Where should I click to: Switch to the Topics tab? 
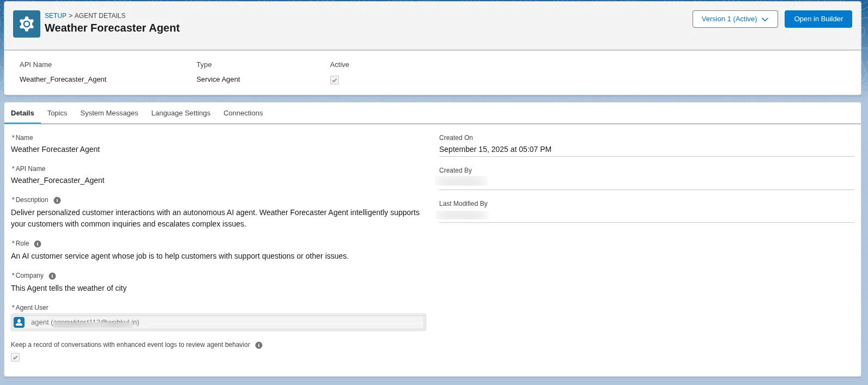[x=57, y=113]
